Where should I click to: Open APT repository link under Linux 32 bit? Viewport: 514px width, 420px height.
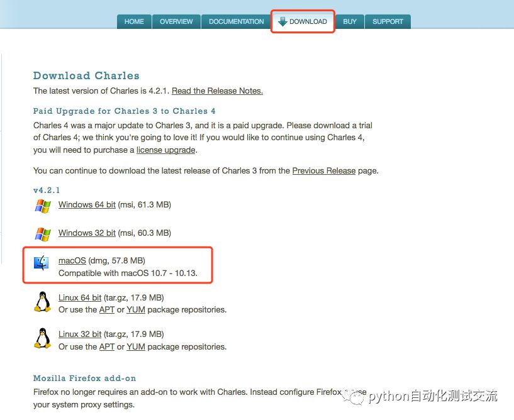pyautogui.click(x=107, y=346)
